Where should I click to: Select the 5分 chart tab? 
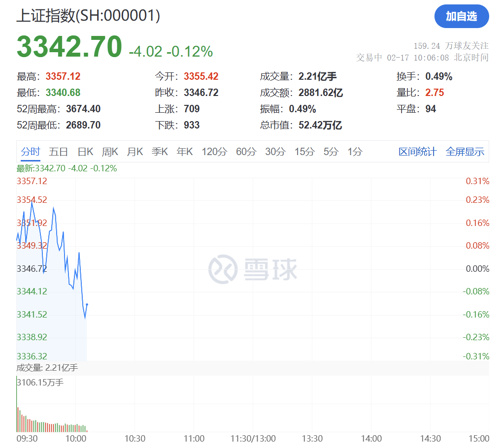331,152
